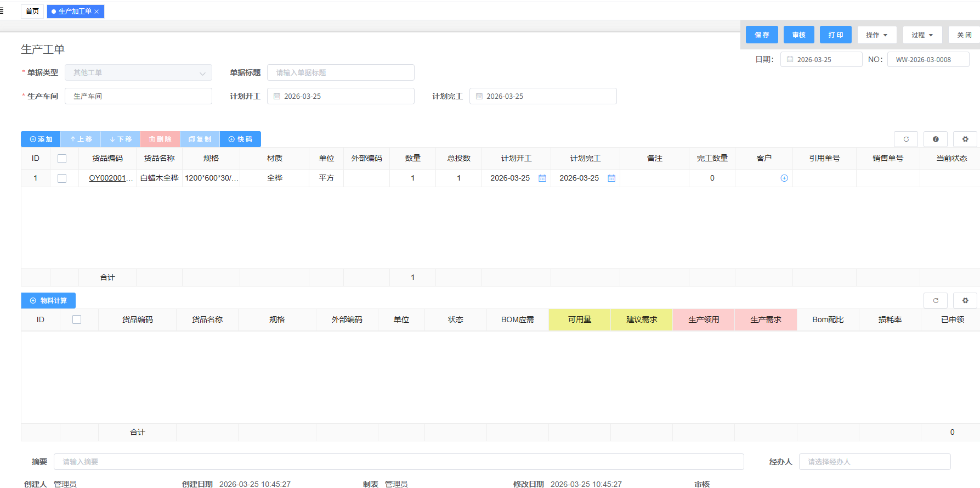Screen dimensions: 980x488
Task: Open column settings gear for the material table
Action: [x=965, y=301]
